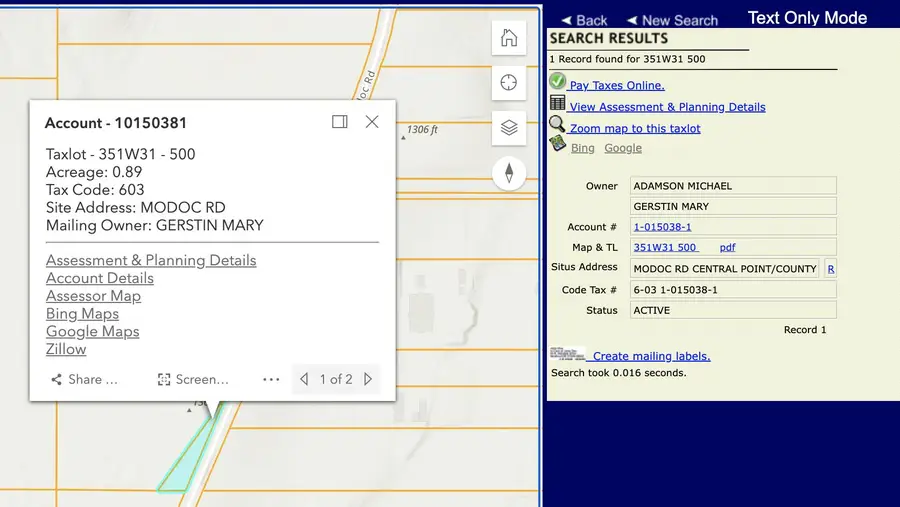Screen dimensions: 900x507
Task: Open Account Details link
Action: click(x=100, y=278)
